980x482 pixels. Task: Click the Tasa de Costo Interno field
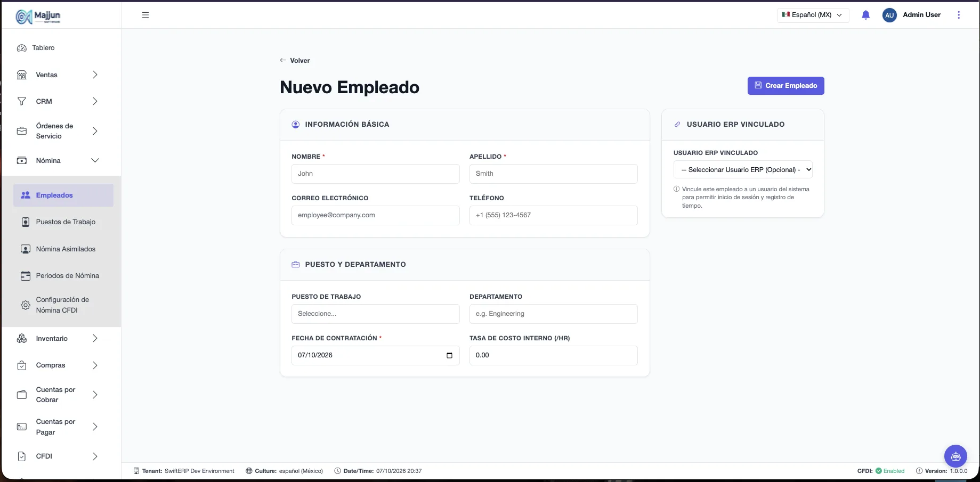point(553,355)
